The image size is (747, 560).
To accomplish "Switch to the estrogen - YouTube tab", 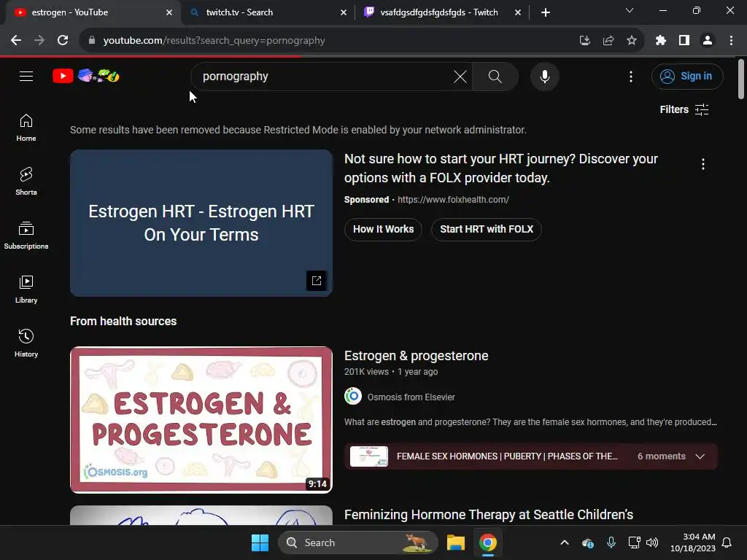I will click(x=90, y=12).
